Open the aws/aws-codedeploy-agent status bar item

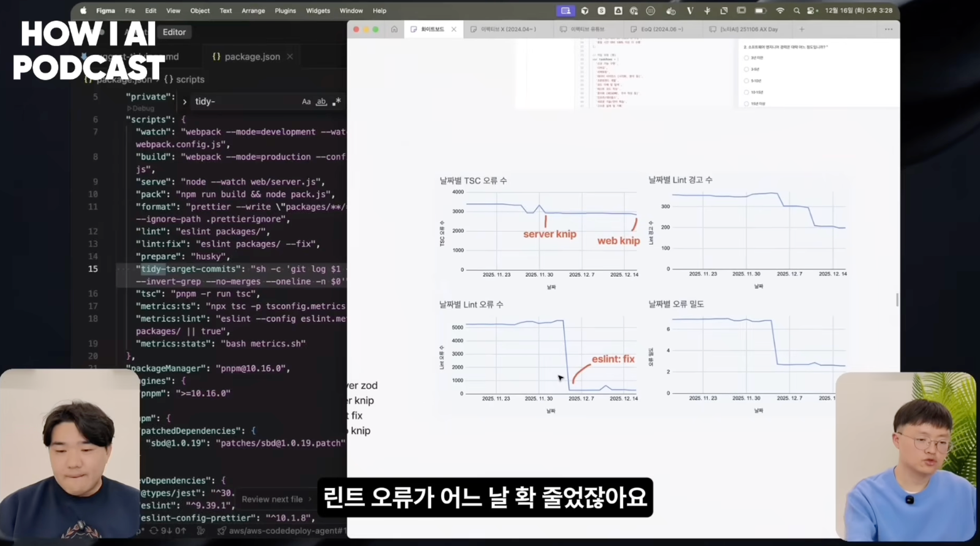pos(282,531)
